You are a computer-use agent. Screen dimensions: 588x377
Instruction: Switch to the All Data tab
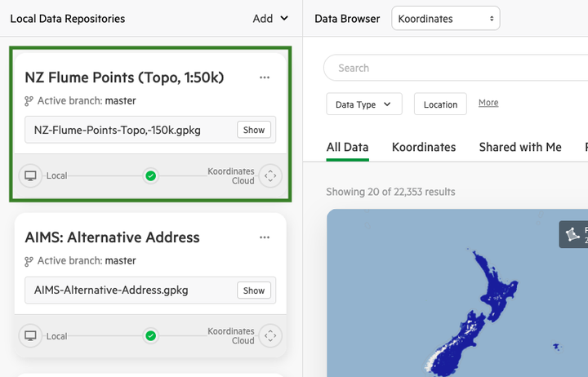(x=348, y=147)
